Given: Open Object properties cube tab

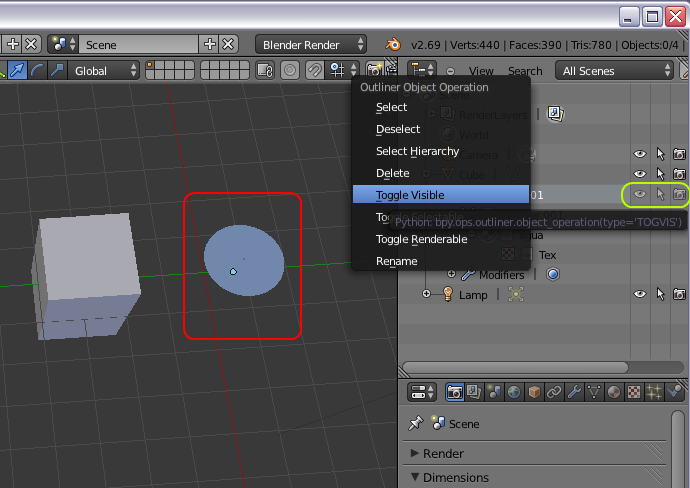Looking at the screenshot, I should (534, 392).
